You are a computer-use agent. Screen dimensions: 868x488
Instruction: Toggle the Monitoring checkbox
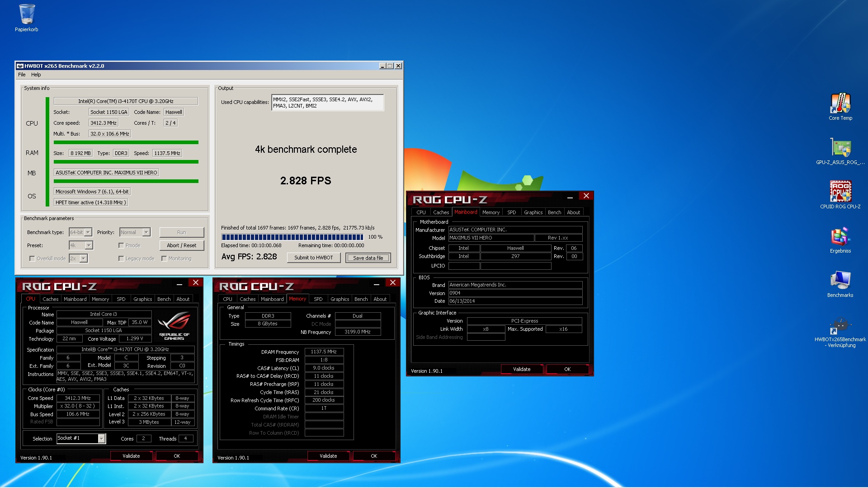click(164, 258)
